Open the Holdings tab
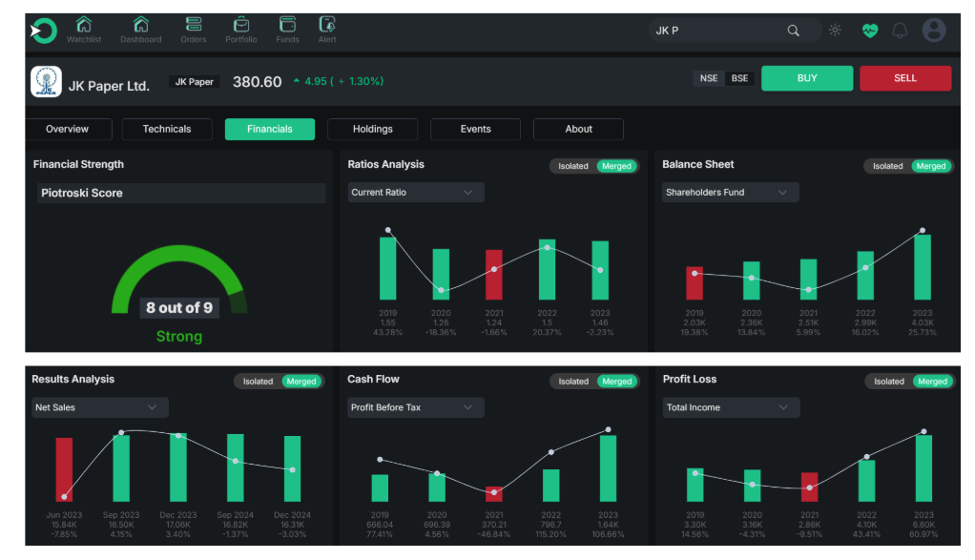 click(372, 130)
